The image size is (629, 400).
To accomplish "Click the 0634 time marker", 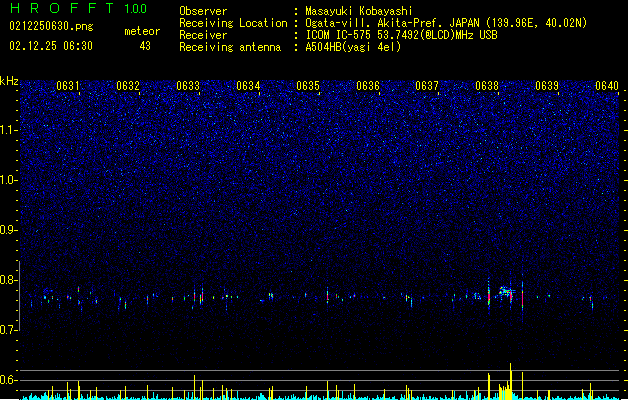I will [248, 86].
